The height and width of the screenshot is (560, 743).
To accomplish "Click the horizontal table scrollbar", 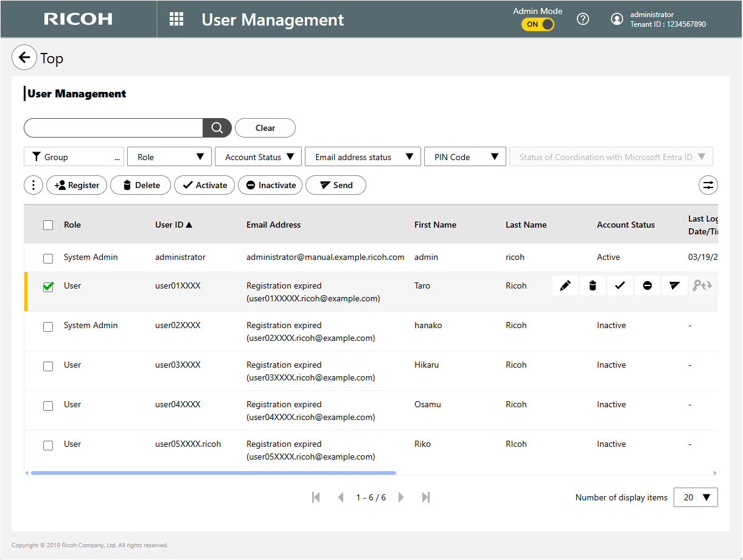I will [x=213, y=473].
